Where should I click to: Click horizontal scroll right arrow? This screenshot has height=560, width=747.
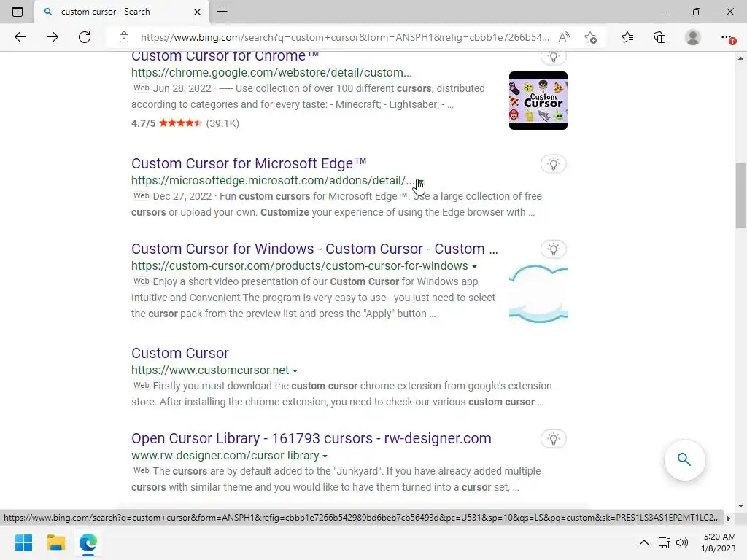click(x=729, y=518)
